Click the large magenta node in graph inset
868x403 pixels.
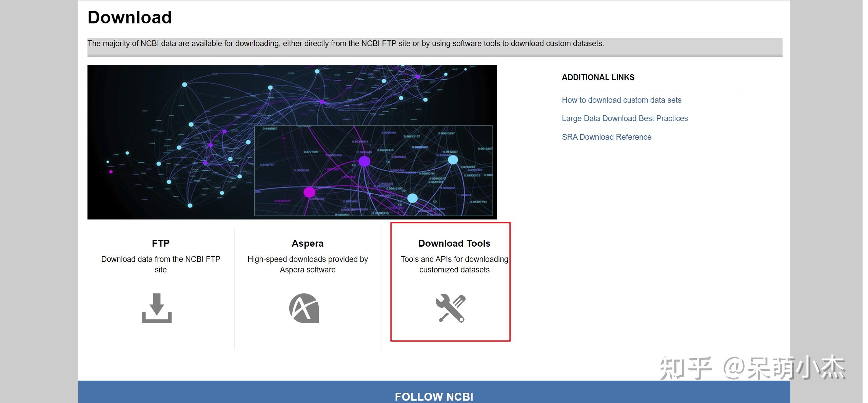pos(309,192)
